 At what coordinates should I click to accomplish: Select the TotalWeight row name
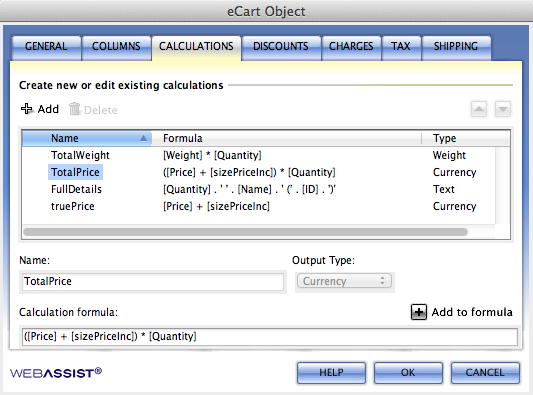coord(80,155)
